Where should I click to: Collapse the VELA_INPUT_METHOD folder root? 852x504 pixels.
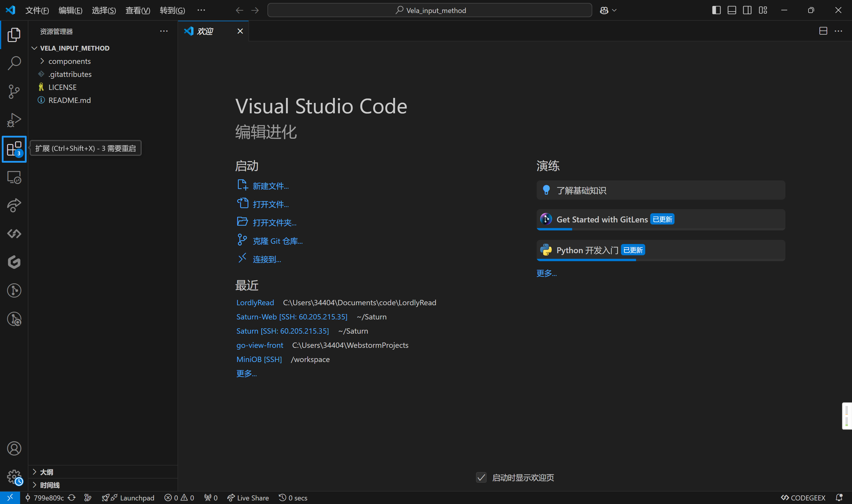[x=103, y=48]
